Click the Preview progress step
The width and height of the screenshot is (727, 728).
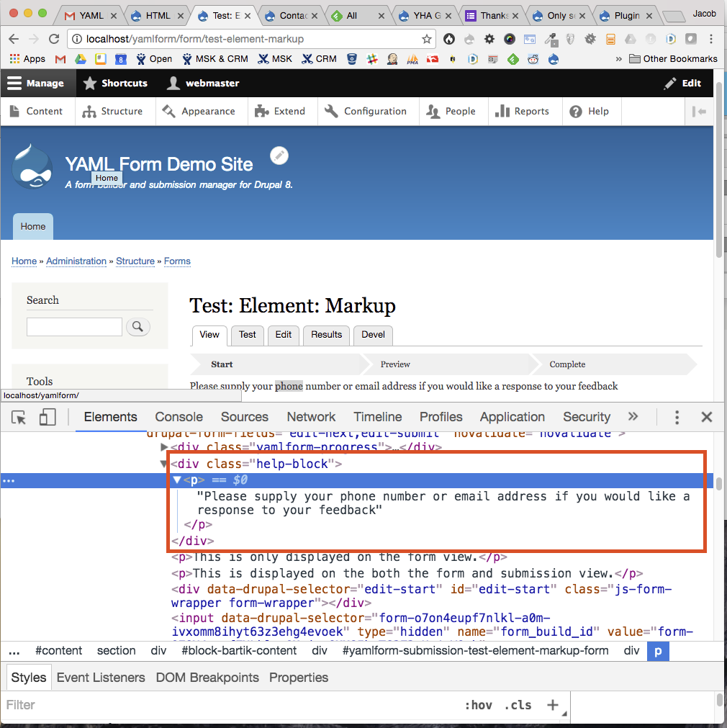click(395, 364)
